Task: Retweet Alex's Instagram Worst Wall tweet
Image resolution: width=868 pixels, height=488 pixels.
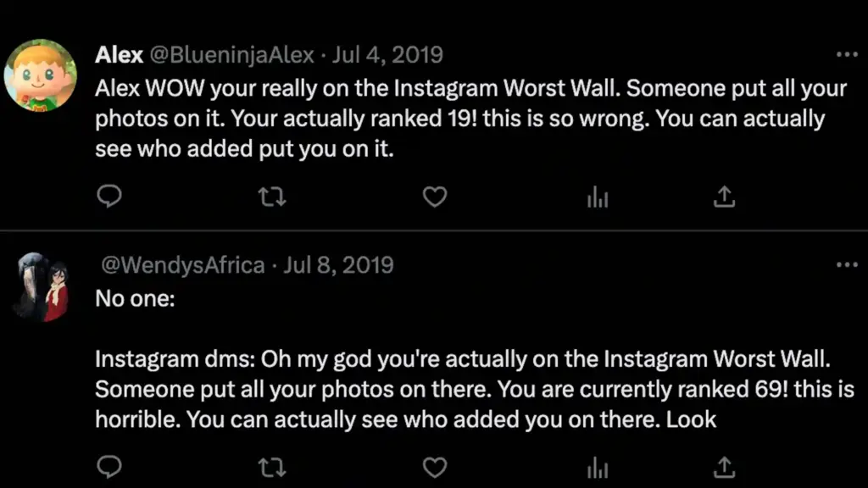Action: pyautogui.click(x=271, y=197)
